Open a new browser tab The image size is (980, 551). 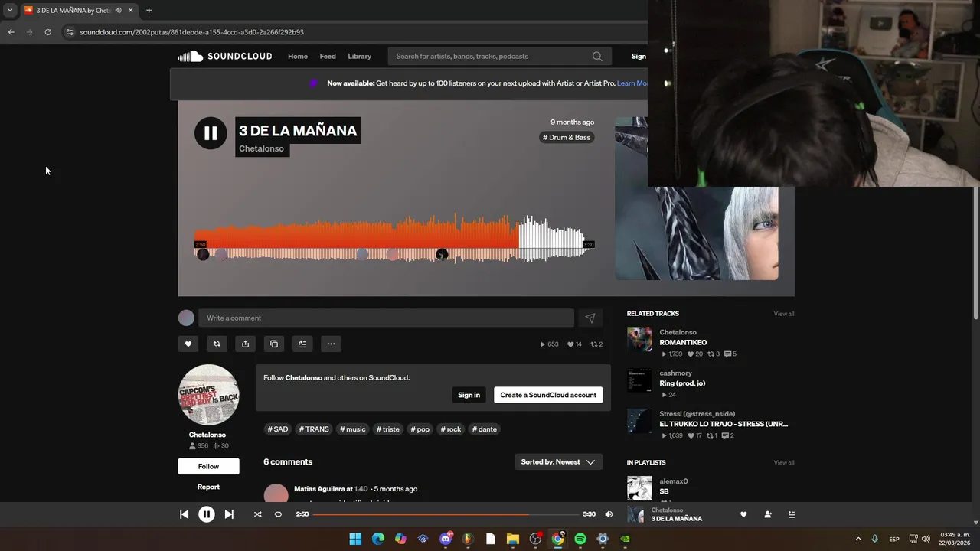click(149, 10)
